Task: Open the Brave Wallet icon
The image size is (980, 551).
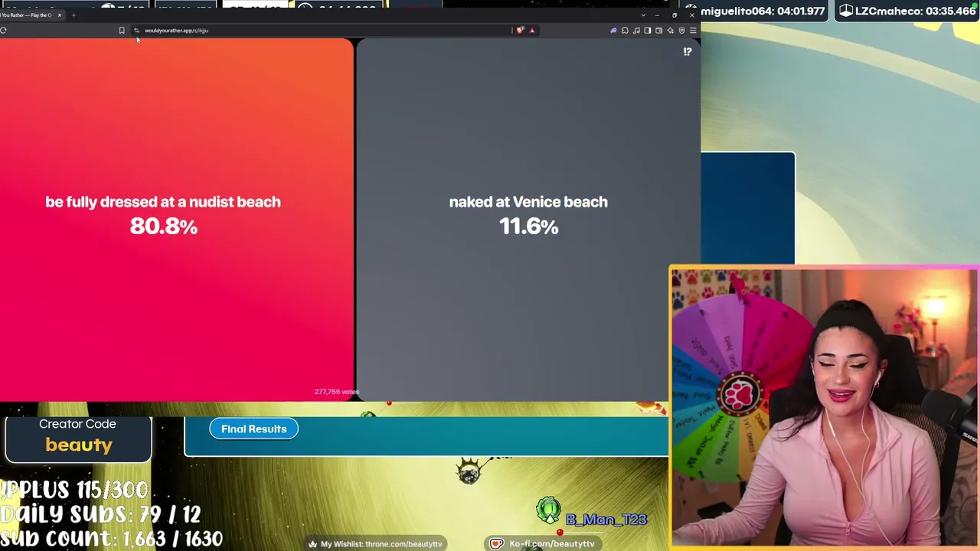Action: tap(658, 31)
